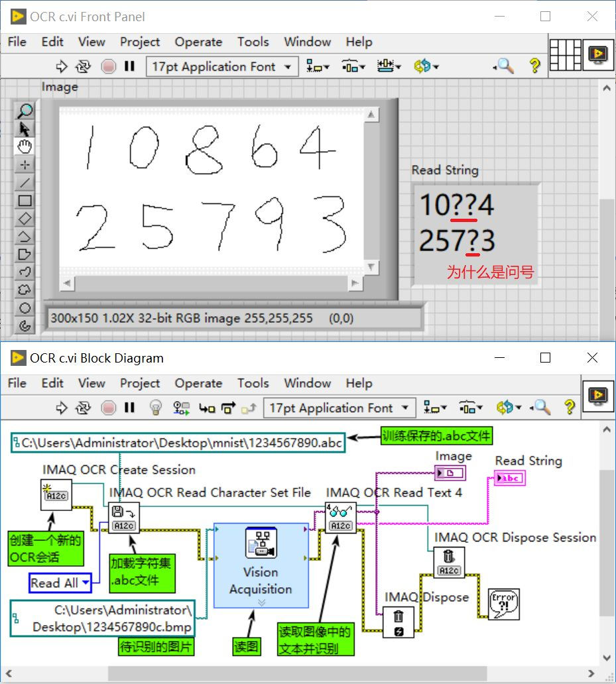Select the Pan hand tool beside the image
The height and width of the screenshot is (684, 616).
click(x=24, y=146)
